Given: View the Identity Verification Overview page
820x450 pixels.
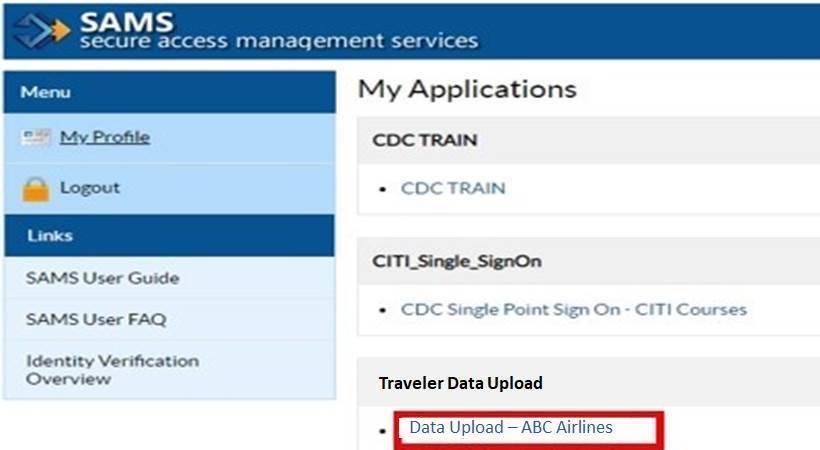Looking at the screenshot, I should 112,369.
